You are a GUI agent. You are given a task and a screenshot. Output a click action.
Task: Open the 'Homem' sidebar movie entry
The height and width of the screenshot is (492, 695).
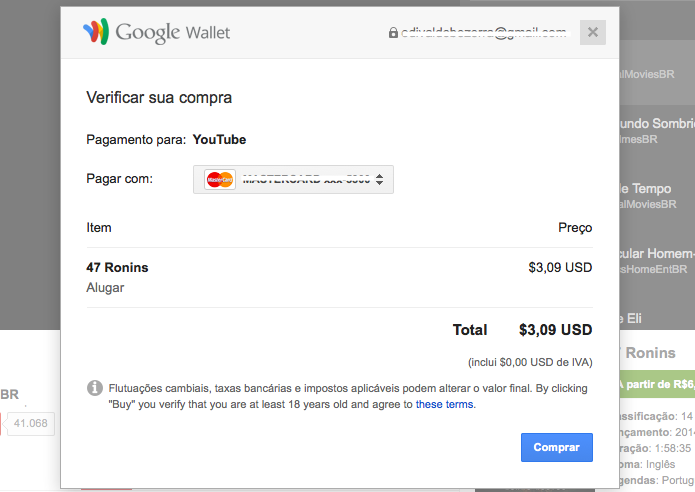(657, 254)
